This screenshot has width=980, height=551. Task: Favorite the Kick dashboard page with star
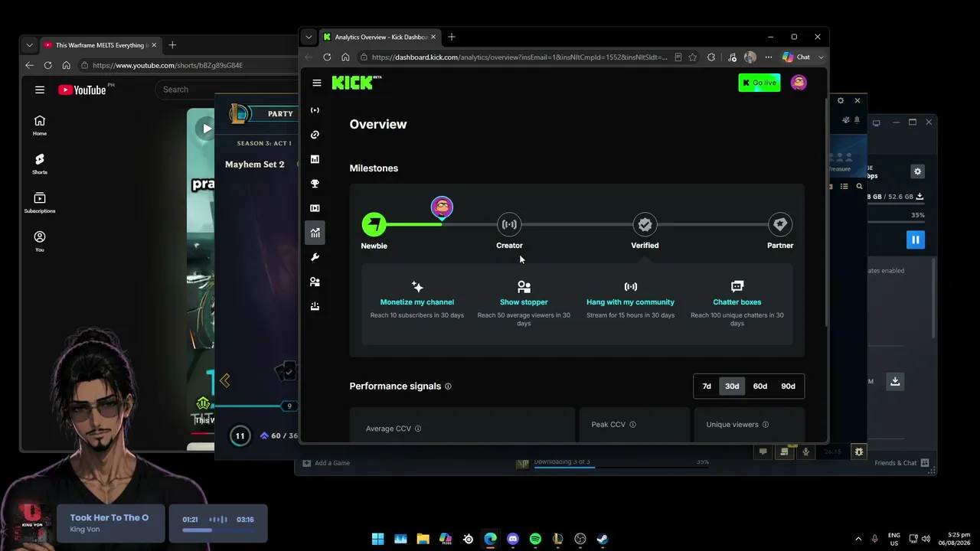[693, 57]
